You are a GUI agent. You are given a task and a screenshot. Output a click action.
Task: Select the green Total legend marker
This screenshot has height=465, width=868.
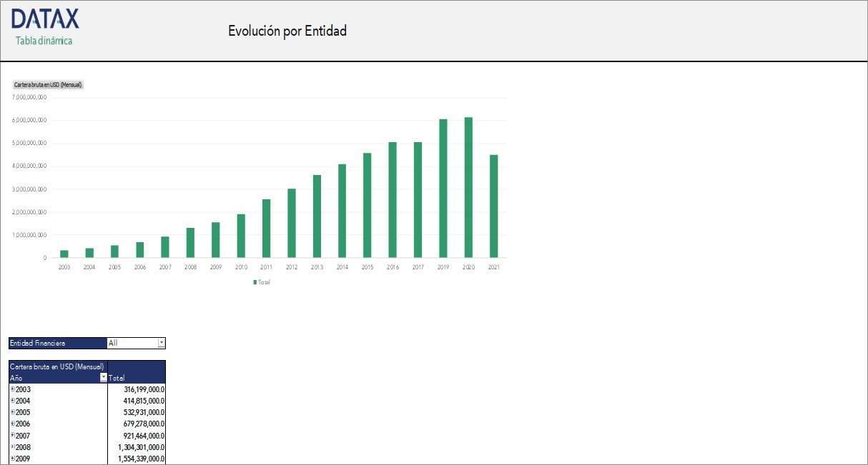coord(255,282)
